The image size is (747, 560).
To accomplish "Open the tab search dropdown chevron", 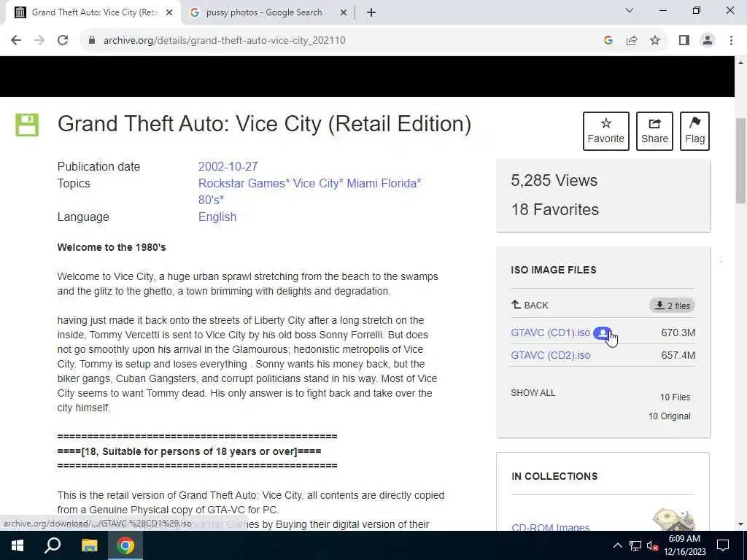I will coord(630,10).
